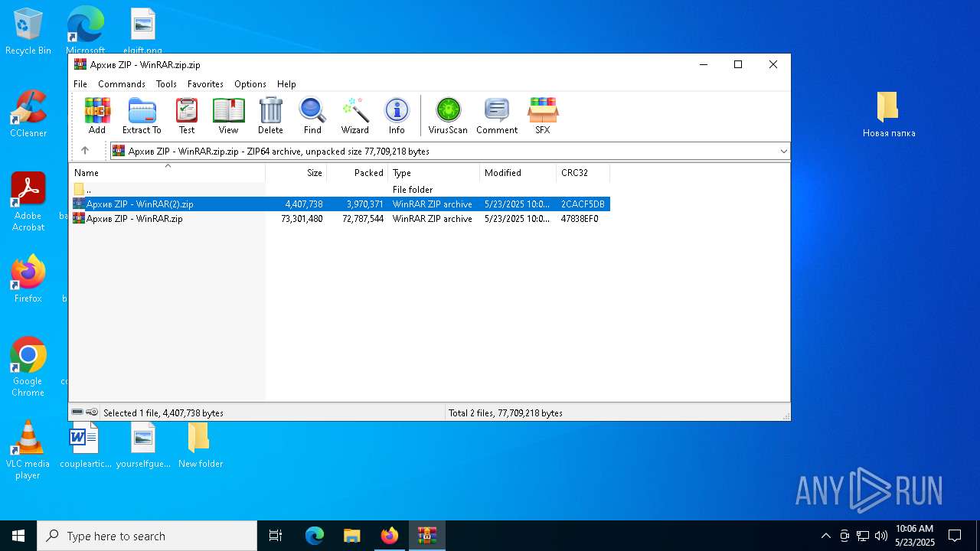
Task: Click the WinRAR title bar icon
Action: tap(80, 64)
